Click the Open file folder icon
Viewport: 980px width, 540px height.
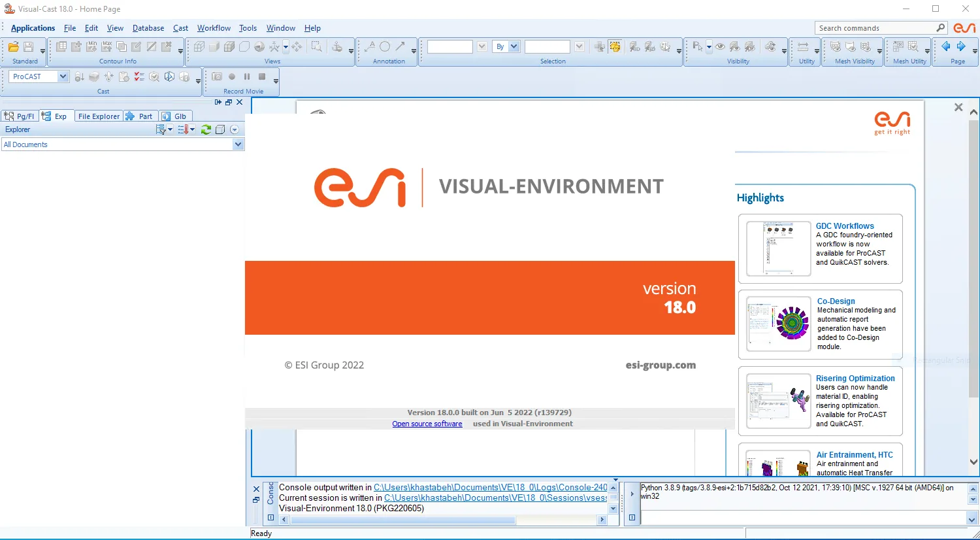click(x=13, y=47)
